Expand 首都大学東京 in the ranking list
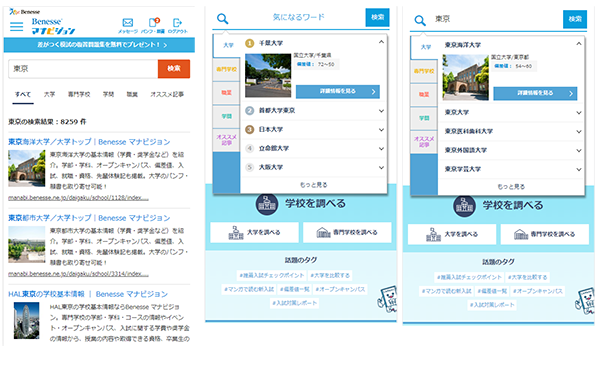The height and width of the screenshot is (369, 600). click(381, 111)
